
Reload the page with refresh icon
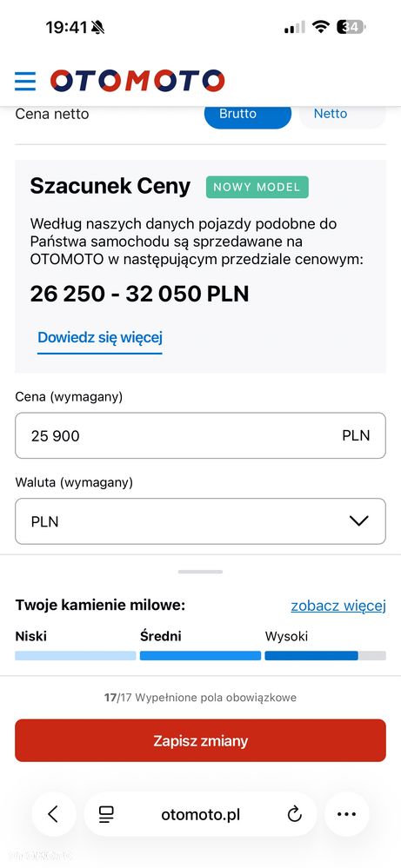pyautogui.click(x=295, y=814)
